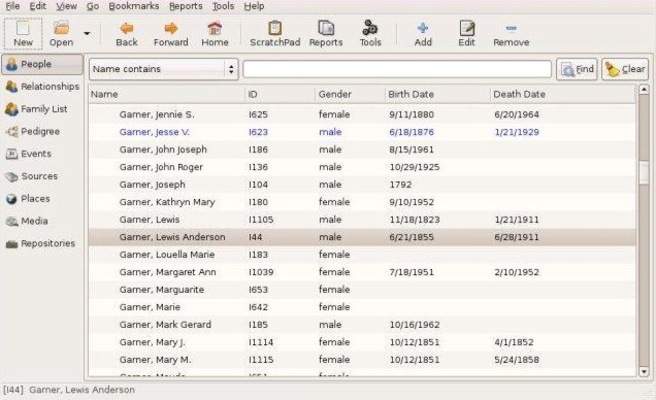Screen dimensions: 656x400
Task: Go Back using the arrow icon
Action: click(x=127, y=33)
